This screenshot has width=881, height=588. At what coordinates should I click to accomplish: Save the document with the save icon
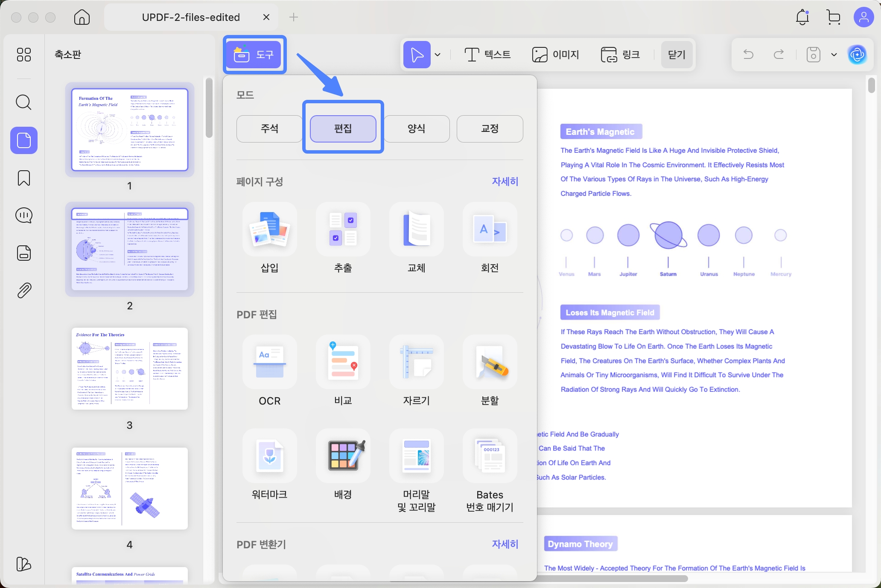tap(814, 55)
